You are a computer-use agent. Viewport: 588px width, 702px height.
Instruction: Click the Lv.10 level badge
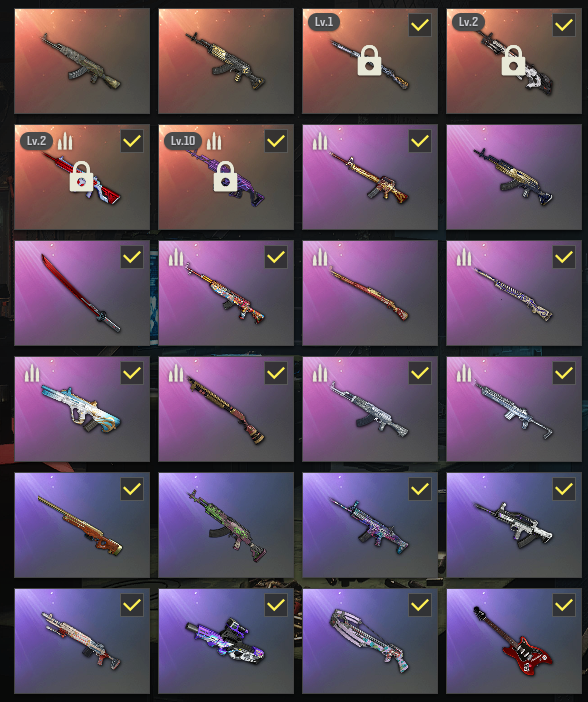click(x=183, y=141)
